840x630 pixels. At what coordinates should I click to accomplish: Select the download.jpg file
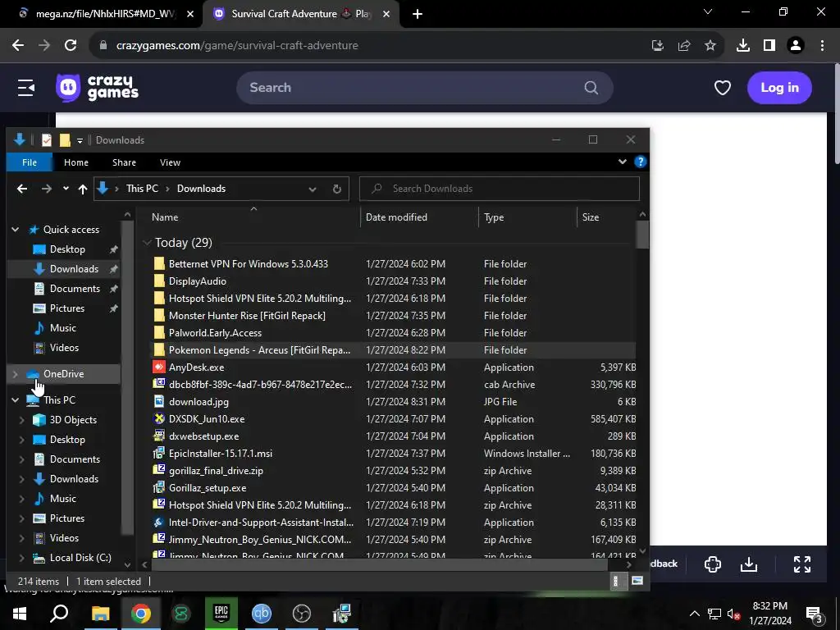click(199, 402)
